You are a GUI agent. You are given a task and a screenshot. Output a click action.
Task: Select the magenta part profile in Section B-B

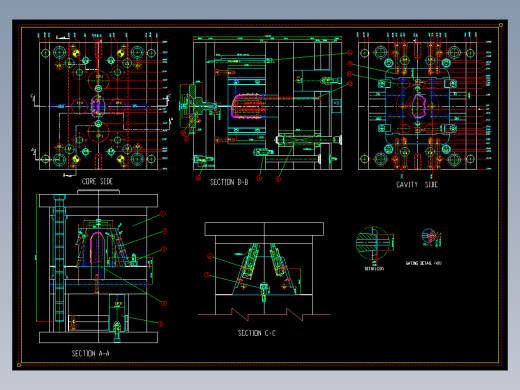click(248, 106)
